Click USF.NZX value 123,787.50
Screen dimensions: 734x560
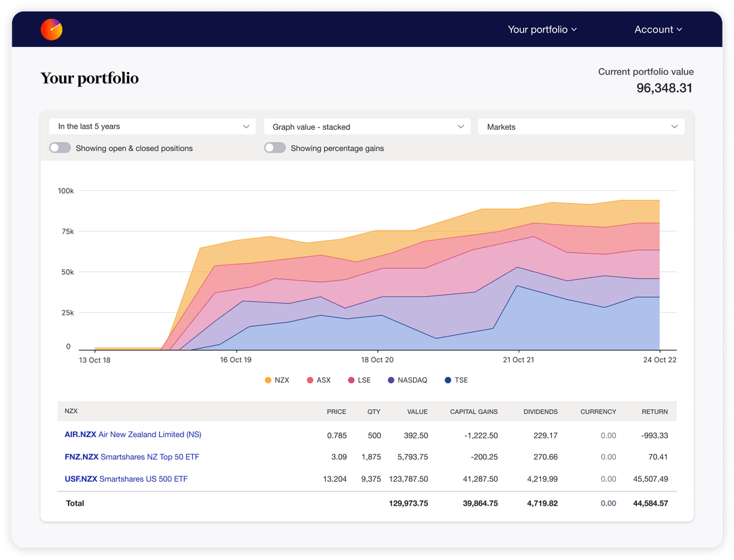(408, 479)
